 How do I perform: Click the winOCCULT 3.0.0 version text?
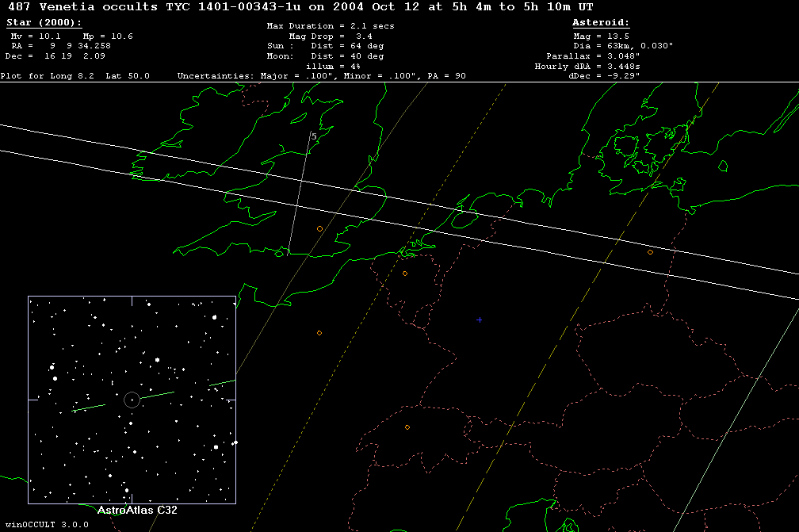click(x=39, y=525)
